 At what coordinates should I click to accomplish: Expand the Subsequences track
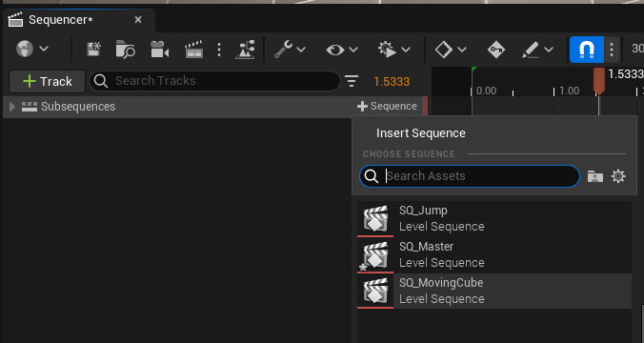(x=12, y=107)
